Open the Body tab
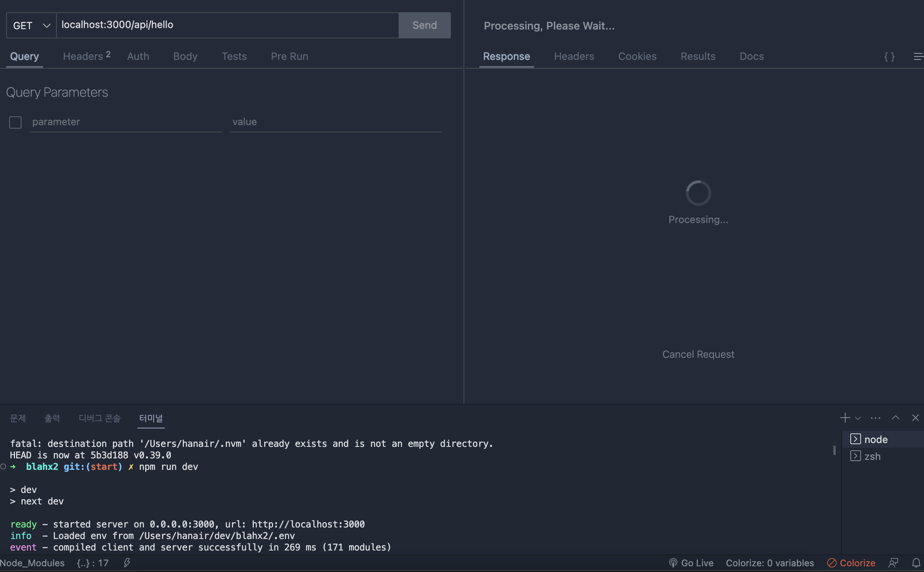The height and width of the screenshot is (572, 924). (x=185, y=56)
